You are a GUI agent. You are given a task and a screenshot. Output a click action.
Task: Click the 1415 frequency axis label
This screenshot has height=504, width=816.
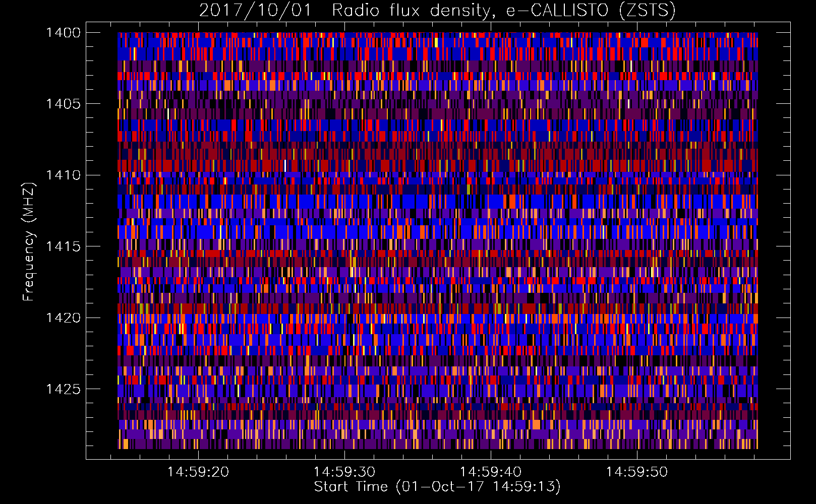tap(63, 246)
